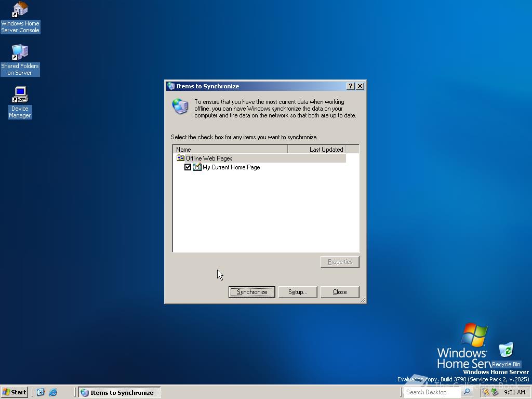
Task: Click the desktop search magnifier icon
Action: [467, 392]
